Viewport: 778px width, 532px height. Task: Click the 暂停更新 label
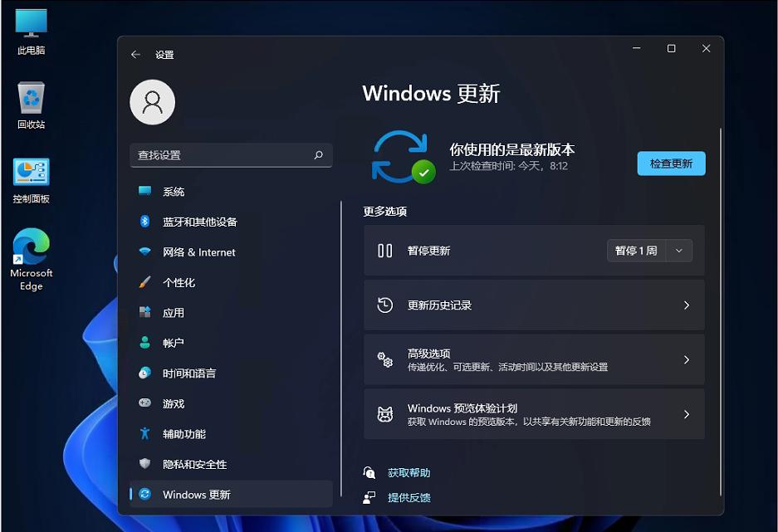coord(428,251)
